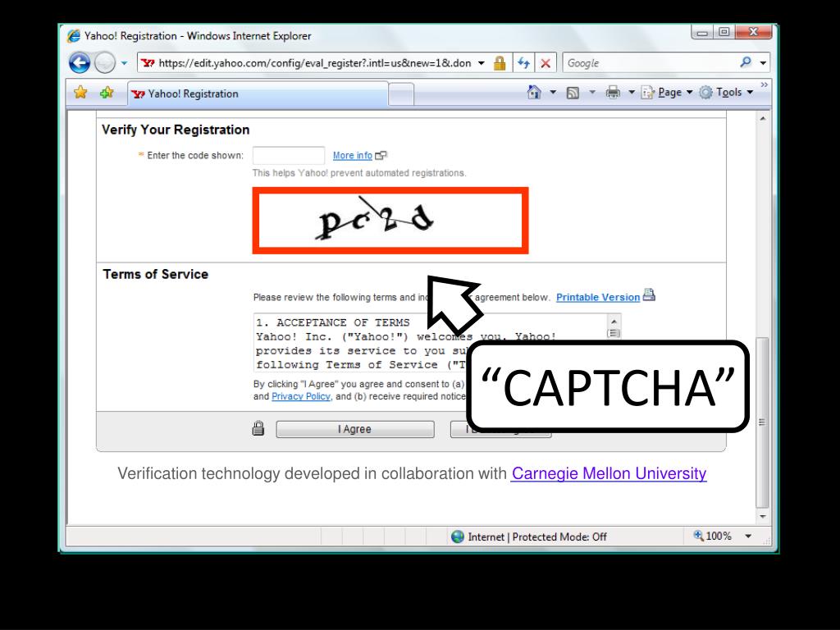This screenshot has height=630, width=840.
Task: Click the IE Forward navigation button
Action: [x=104, y=63]
